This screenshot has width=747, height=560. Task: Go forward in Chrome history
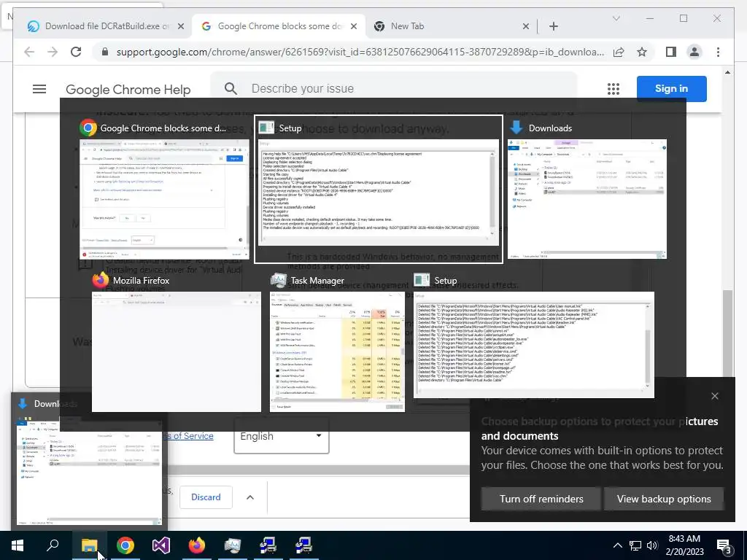point(53,52)
